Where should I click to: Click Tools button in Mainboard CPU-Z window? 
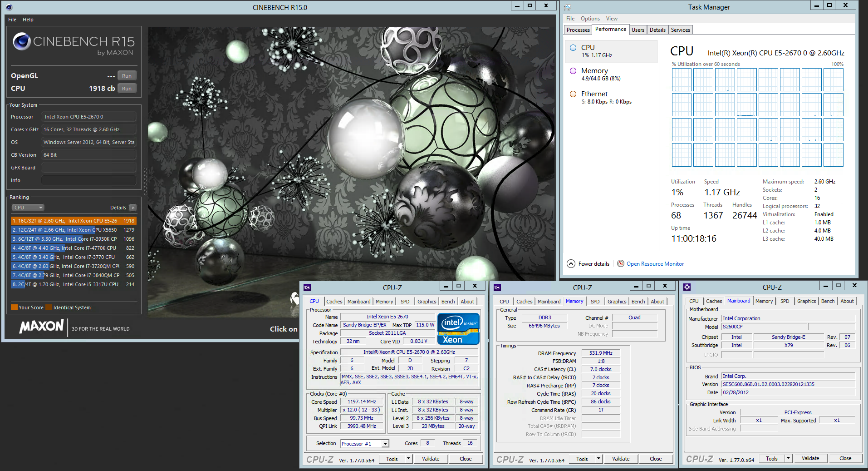point(772,458)
